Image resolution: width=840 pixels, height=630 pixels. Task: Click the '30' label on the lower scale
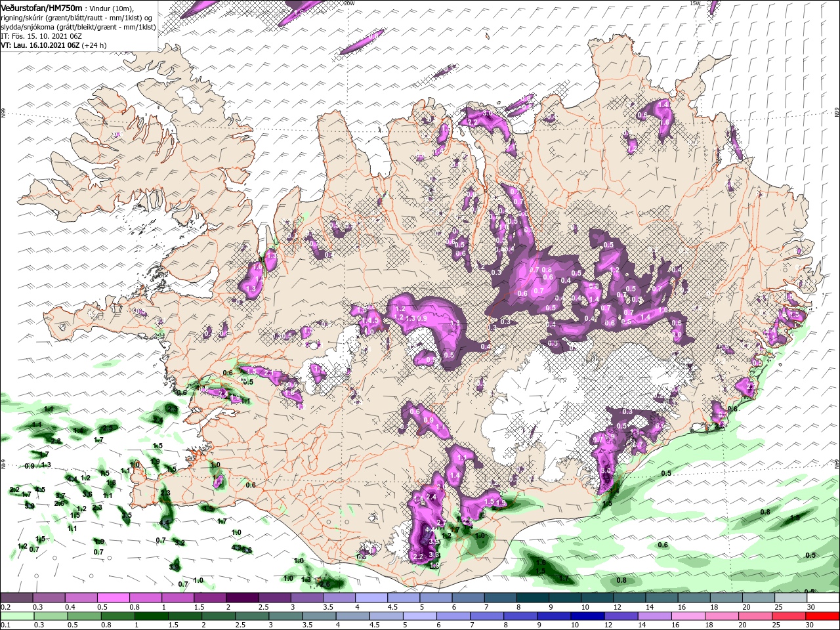click(x=810, y=625)
